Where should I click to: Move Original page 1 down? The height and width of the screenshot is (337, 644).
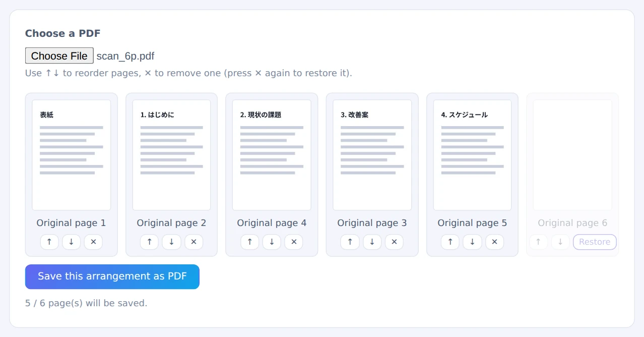point(72,242)
